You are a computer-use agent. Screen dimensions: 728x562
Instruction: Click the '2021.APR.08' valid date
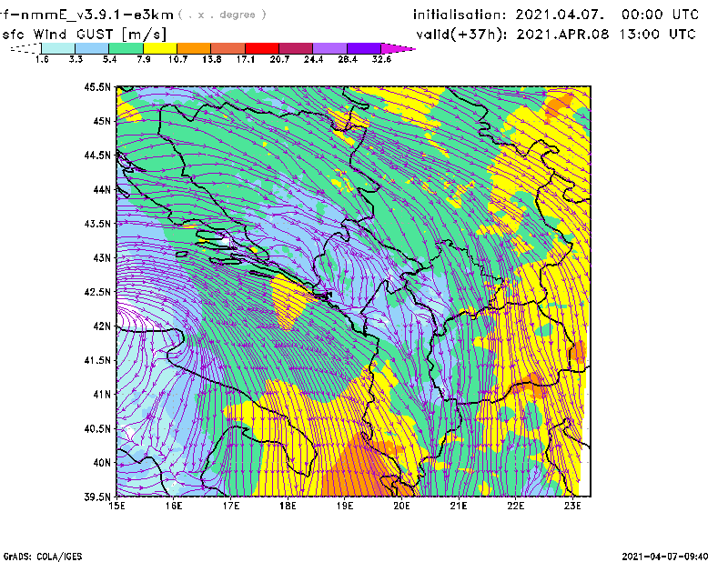coord(562,35)
